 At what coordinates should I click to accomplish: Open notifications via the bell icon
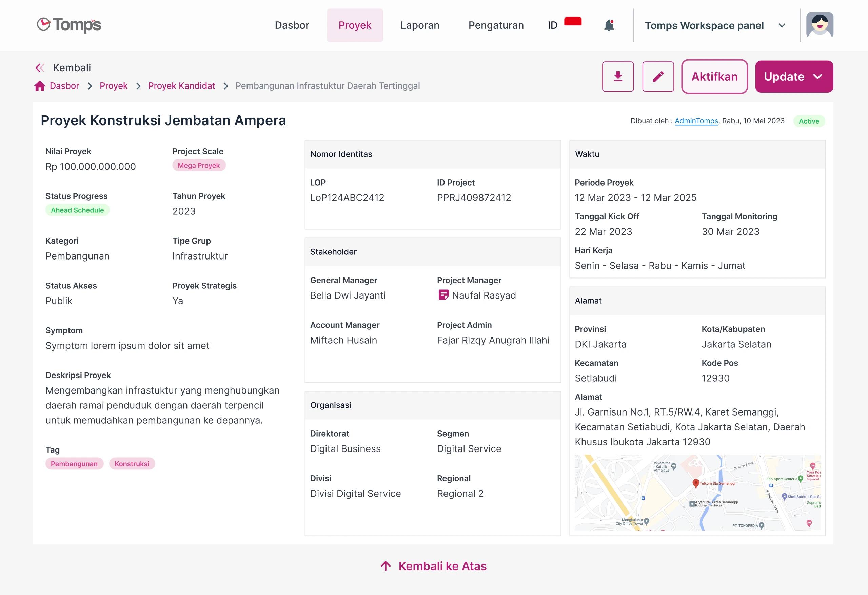click(609, 25)
